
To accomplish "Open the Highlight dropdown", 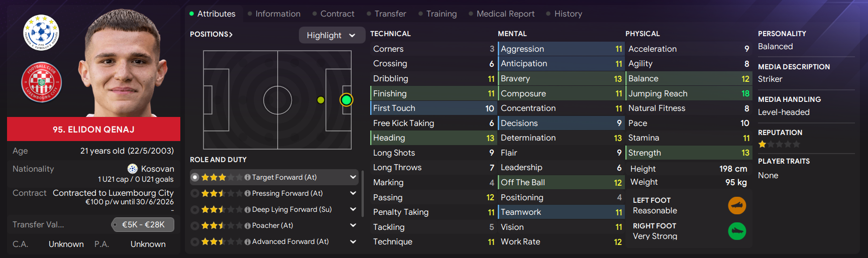I will point(332,35).
